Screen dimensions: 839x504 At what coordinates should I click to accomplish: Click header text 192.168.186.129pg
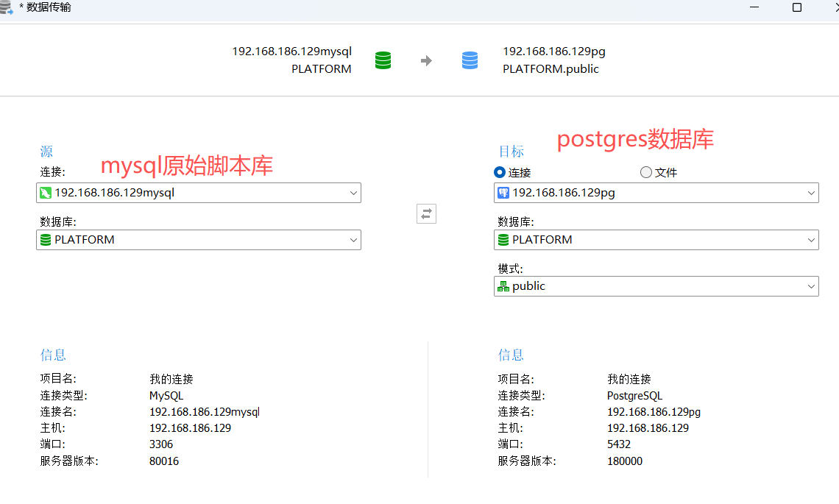553,52
